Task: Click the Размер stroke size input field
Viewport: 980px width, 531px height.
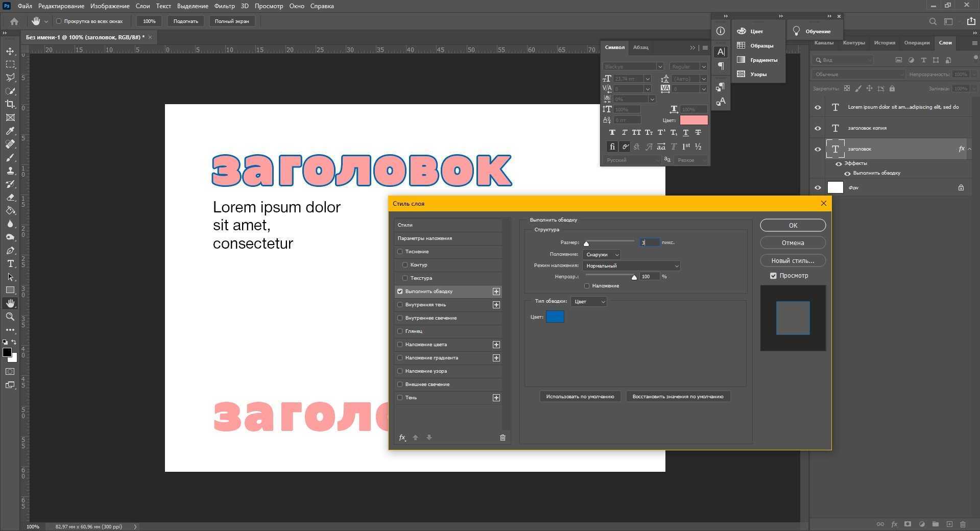Action: tap(649, 243)
